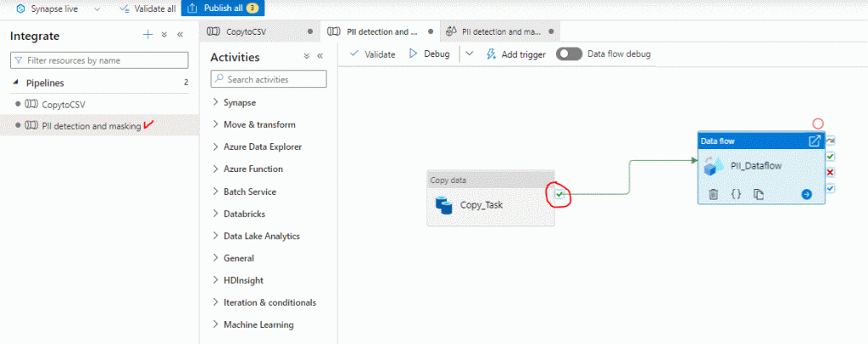Open debug options dropdown arrow
This screenshot has height=344, width=868.
(x=470, y=53)
